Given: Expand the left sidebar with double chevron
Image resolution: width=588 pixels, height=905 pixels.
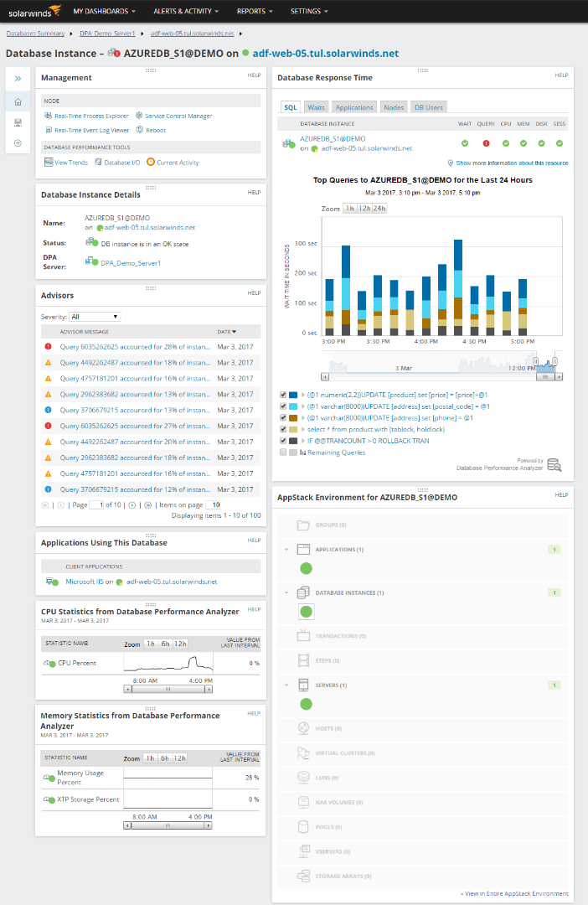Looking at the screenshot, I should (x=18, y=79).
